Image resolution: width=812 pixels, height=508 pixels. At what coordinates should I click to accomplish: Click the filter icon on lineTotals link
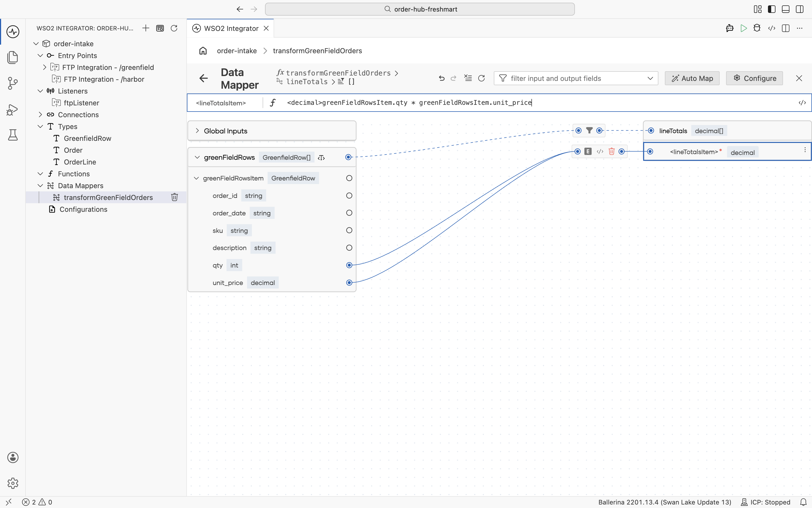589,130
